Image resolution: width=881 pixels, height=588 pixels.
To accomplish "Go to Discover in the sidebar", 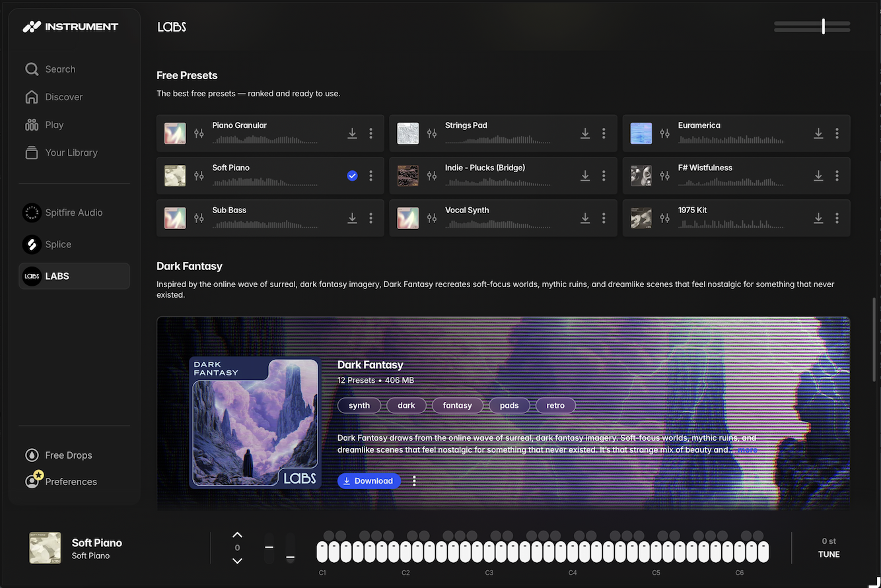I will coord(54,97).
